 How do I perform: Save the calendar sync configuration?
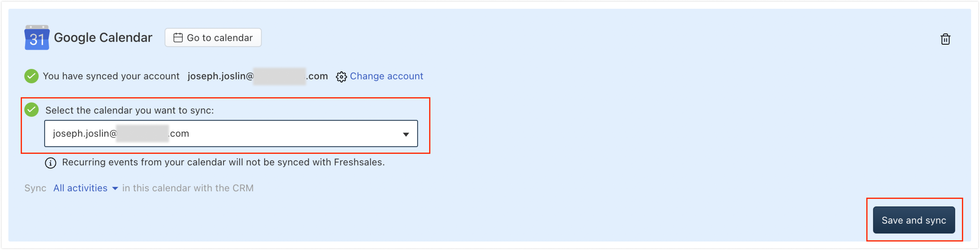click(x=914, y=220)
